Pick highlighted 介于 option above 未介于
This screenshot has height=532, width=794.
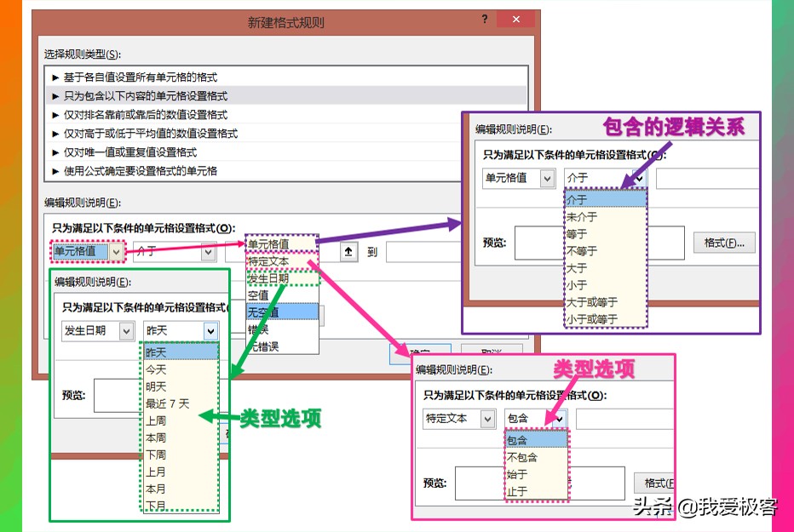[x=606, y=200]
